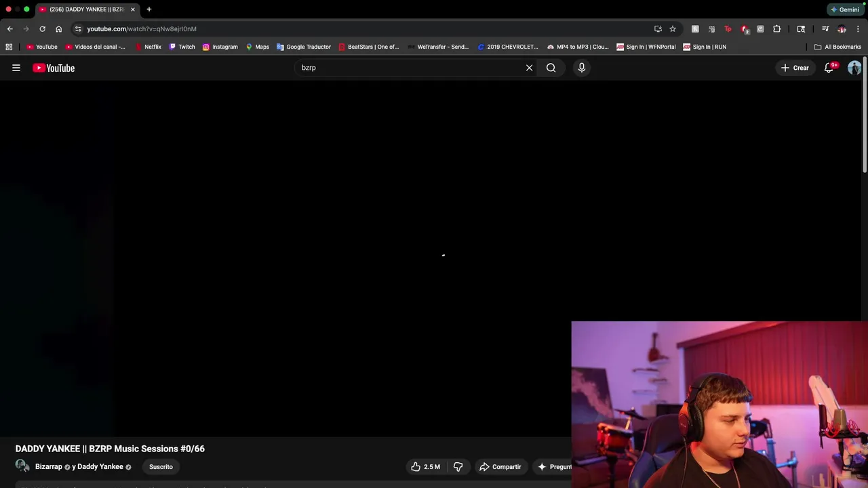This screenshot has width=868, height=488.
Task: View site information icon in address bar
Action: point(78,28)
